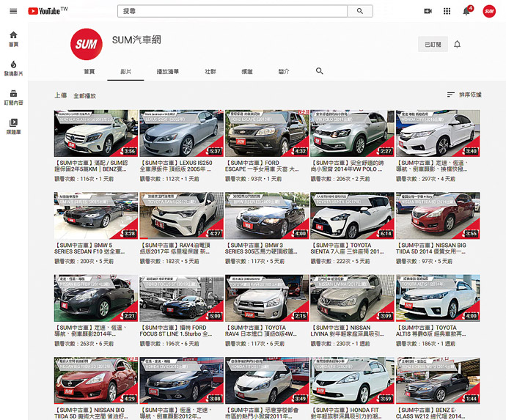This screenshot has width=506, height=420.
Task: Toggle channel notification bell beside subscribe button
Action: (x=458, y=44)
